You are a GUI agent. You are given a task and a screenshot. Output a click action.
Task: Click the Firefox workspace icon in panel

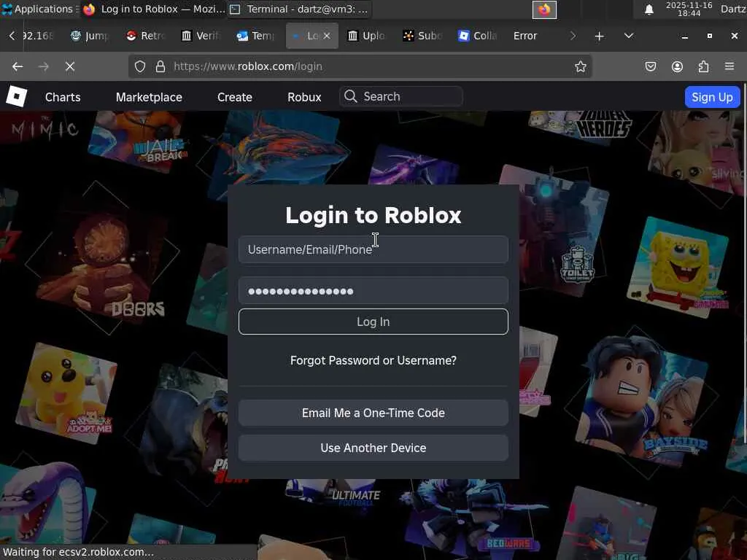(544, 9)
